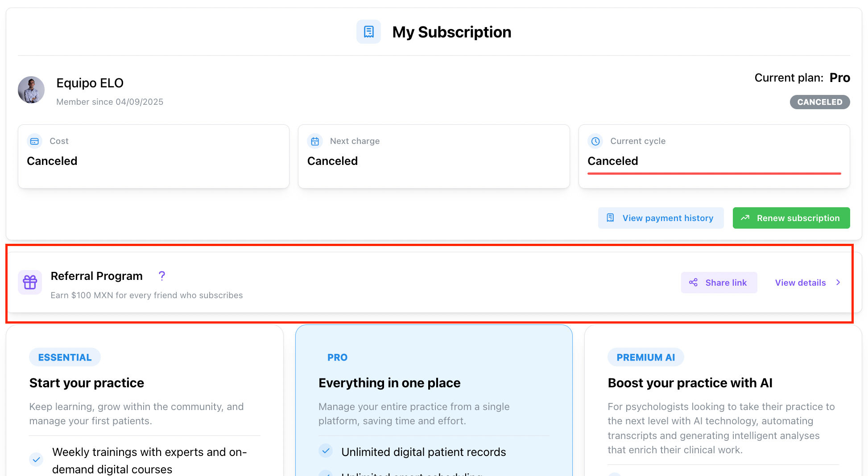The image size is (868, 476).
Task: Click the share icon in Share link
Action: pyautogui.click(x=693, y=283)
